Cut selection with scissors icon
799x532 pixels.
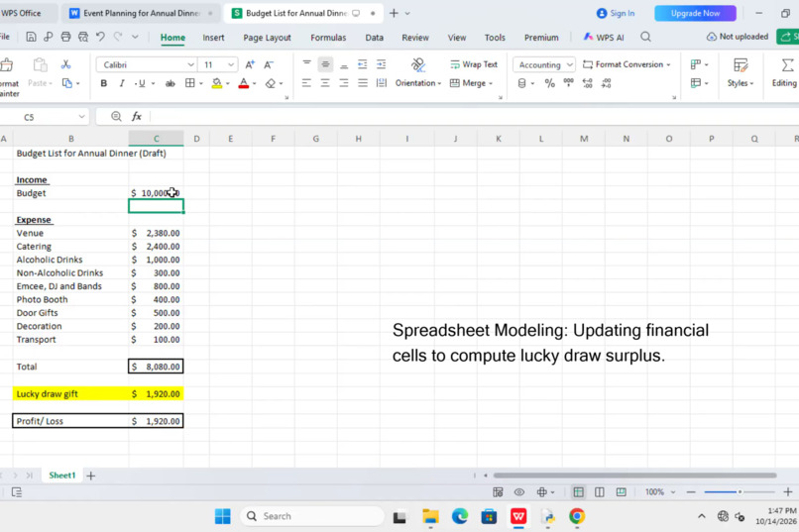pos(65,64)
